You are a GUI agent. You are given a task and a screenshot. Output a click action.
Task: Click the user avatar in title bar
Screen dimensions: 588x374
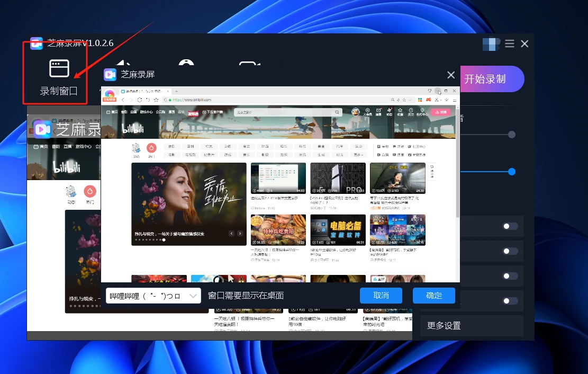pos(492,44)
